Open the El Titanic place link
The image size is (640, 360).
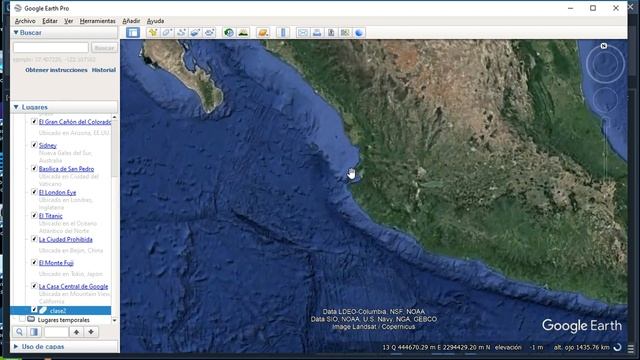coord(51,216)
